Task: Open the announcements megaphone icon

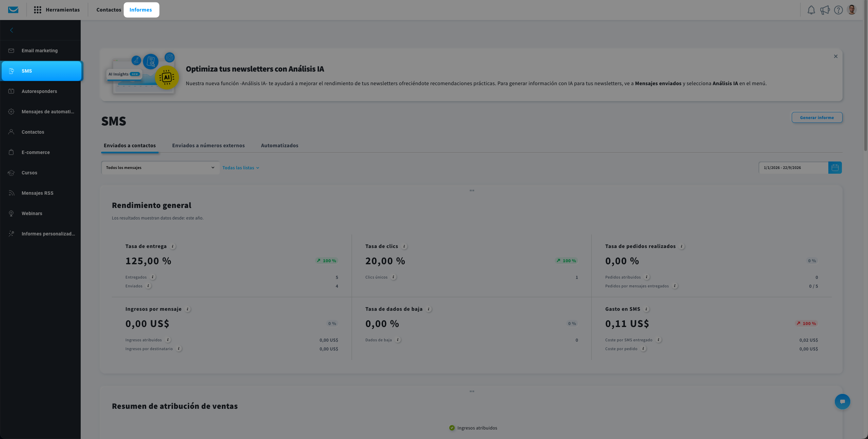Action: tap(825, 10)
